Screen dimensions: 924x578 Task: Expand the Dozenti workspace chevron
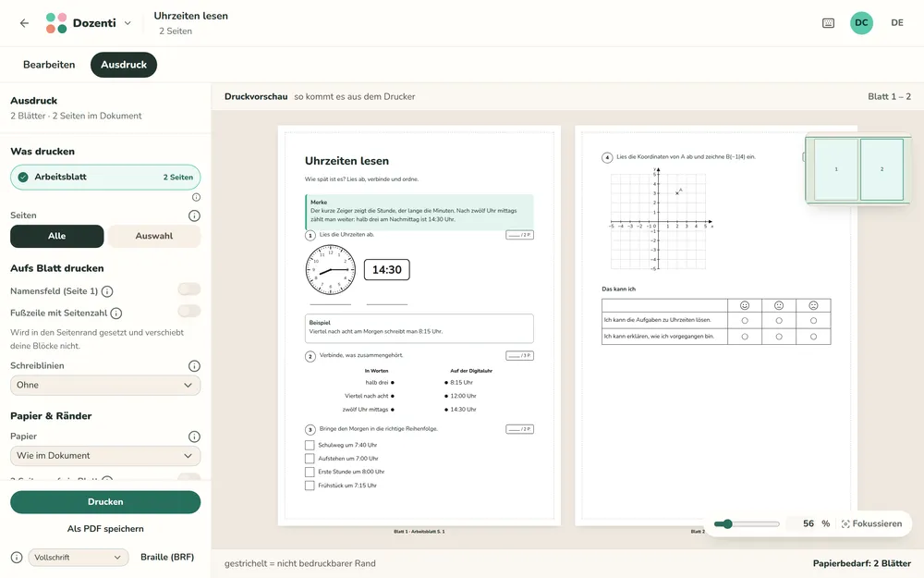tap(128, 23)
